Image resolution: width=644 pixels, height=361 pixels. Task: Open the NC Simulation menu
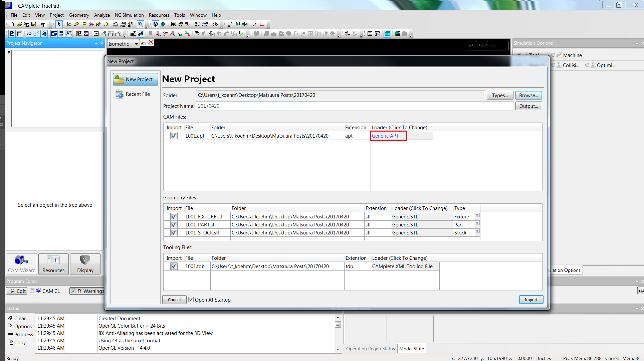(129, 15)
